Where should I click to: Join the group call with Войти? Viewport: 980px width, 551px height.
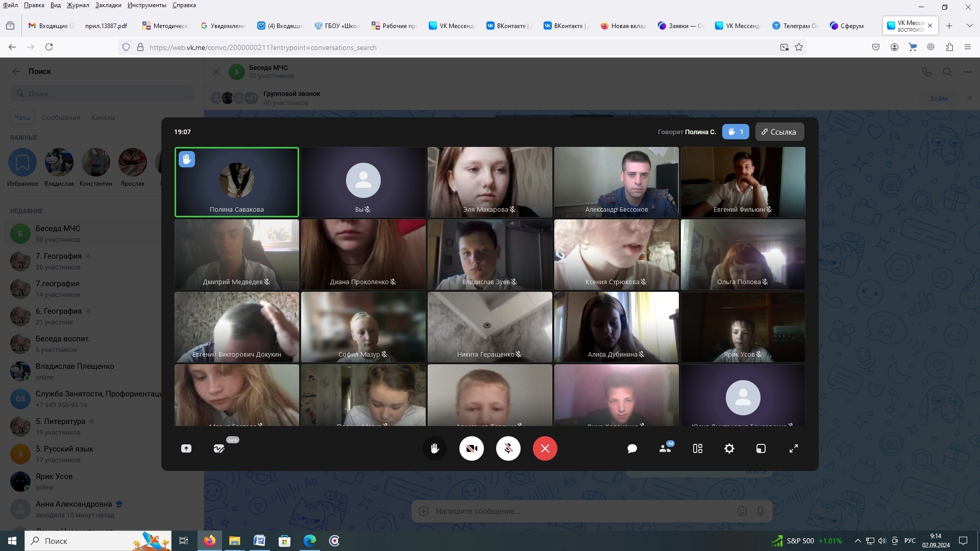pos(939,98)
